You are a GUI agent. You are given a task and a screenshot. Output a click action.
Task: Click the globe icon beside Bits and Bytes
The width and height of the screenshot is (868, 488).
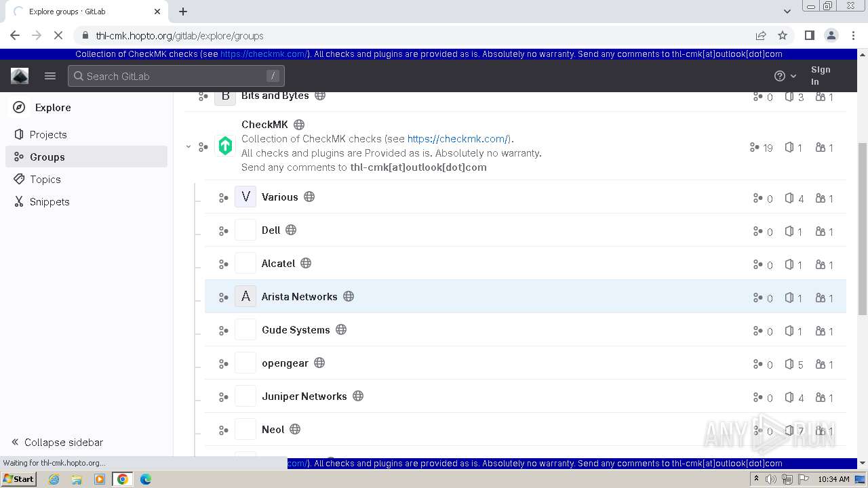[320, 96]
